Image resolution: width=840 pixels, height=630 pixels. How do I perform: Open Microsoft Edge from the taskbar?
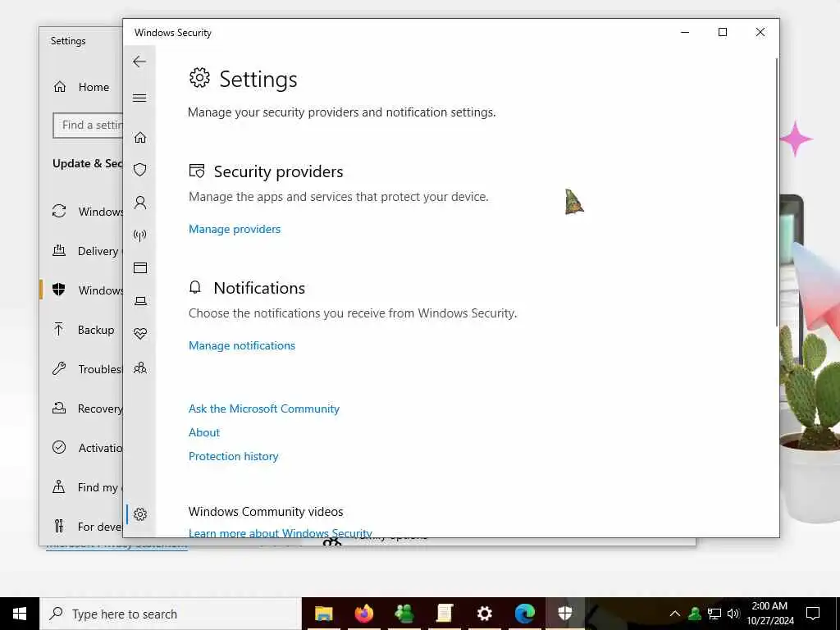pos(524,614)
